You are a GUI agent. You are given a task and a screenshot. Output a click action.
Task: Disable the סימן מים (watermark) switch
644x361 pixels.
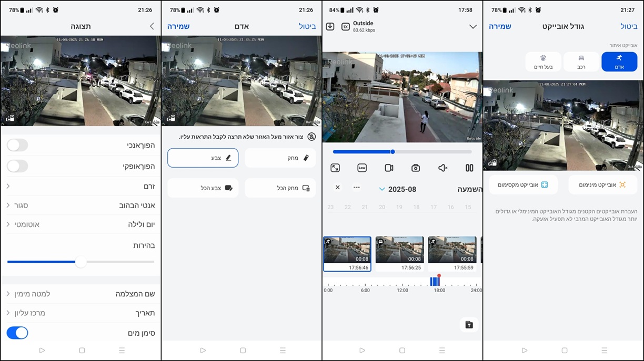pos(17,333)
